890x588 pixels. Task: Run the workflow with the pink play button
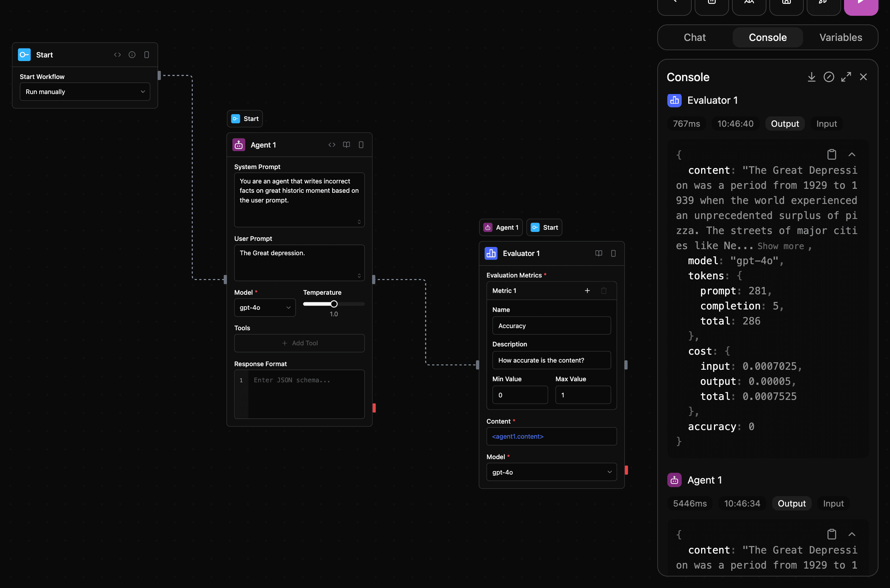coord(861,6)
